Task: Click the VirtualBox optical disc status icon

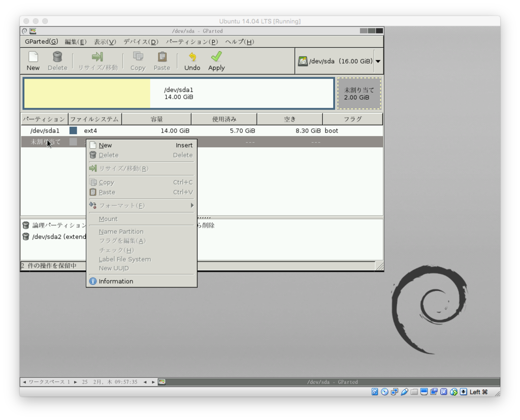Action: 385,392
